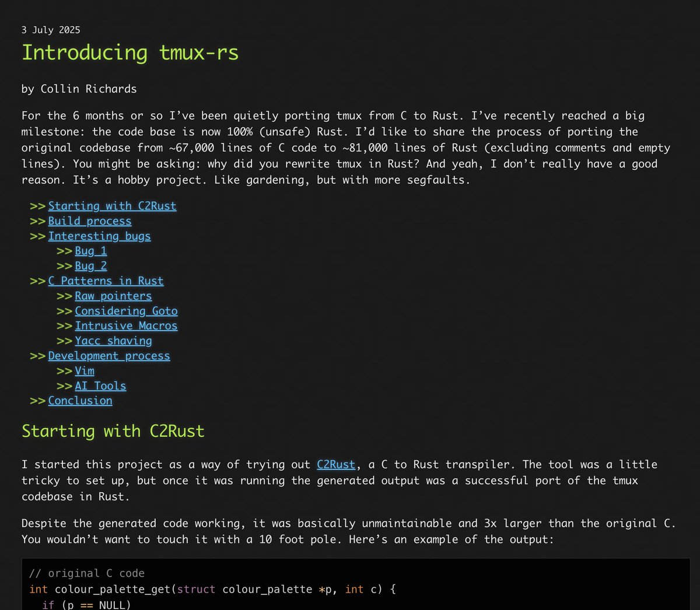The width and height of the screenshot is (700, 610).
Task: Jump to Build process section
Action: pyautogui.click(x=90, y=221)
